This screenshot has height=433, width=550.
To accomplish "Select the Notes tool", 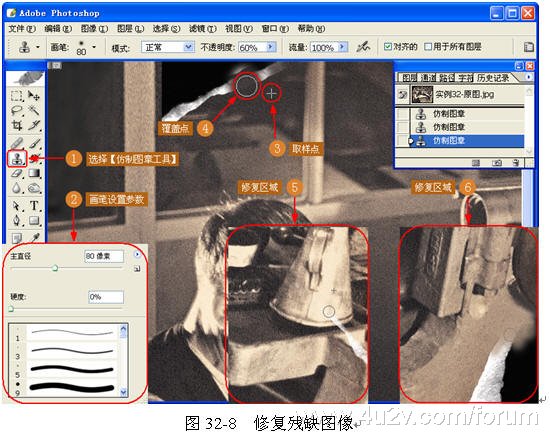I will (x=16, y=238).
